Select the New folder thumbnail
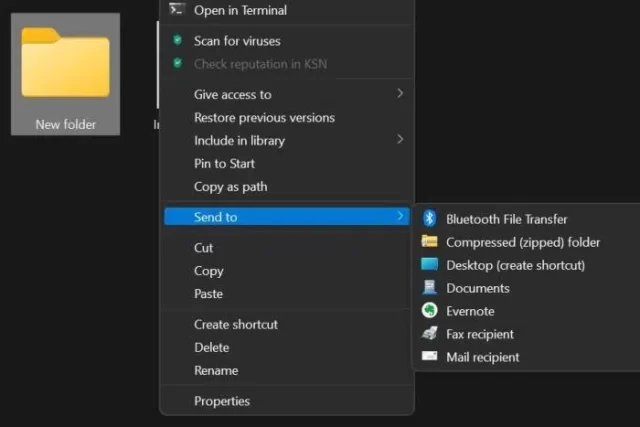The height and width of the screenshot is (427, 640). (65, 74)
